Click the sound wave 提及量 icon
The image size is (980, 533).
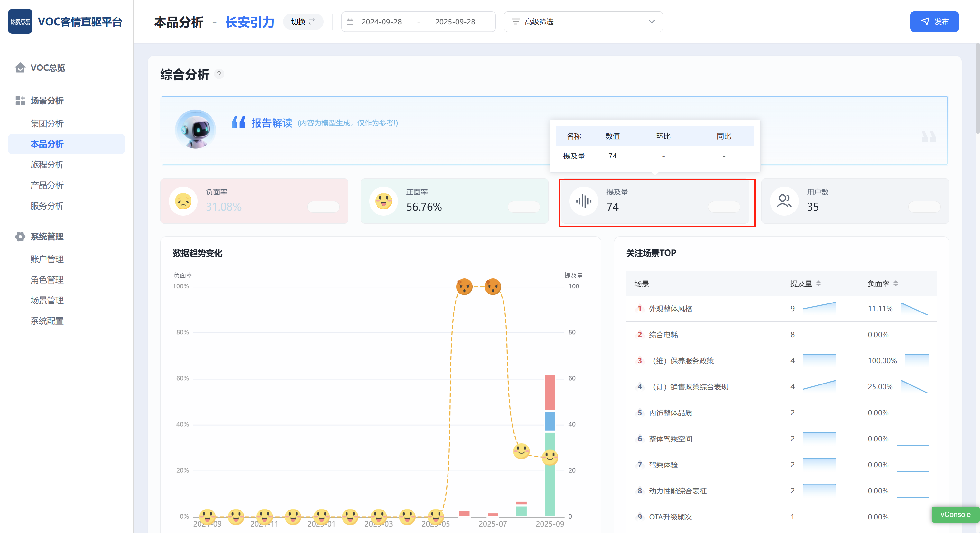pos(584,201)
